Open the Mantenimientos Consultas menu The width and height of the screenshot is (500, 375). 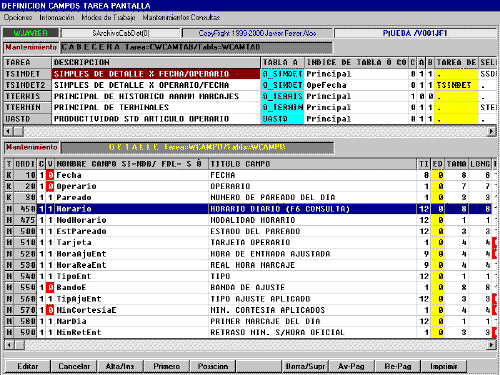(x=181, y=17)
